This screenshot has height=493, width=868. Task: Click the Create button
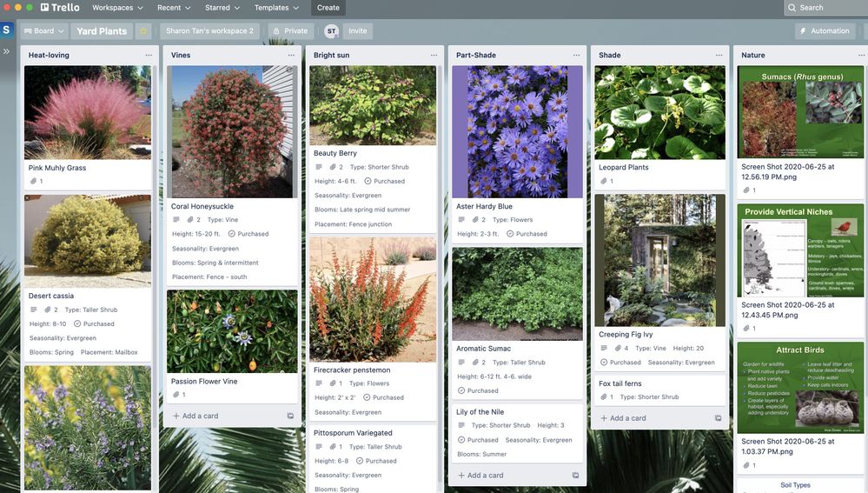(328, 8)
